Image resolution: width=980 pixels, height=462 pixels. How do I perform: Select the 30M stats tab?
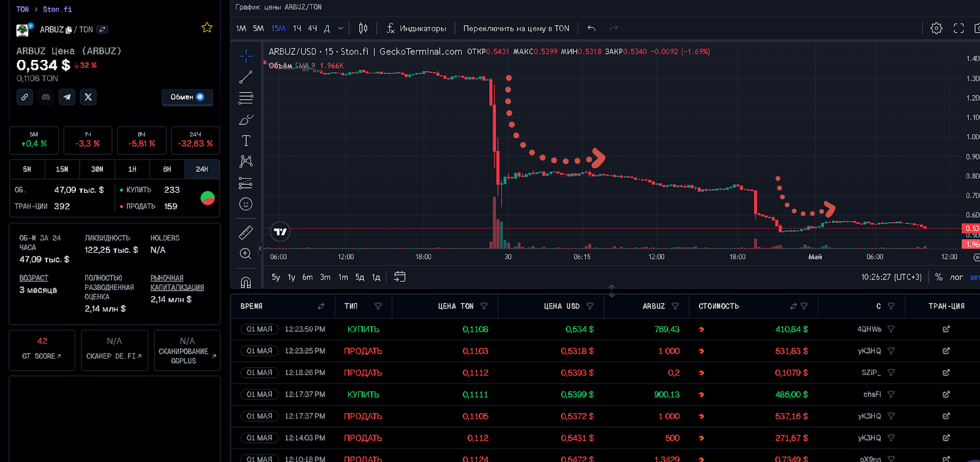(x=97, y=169)
